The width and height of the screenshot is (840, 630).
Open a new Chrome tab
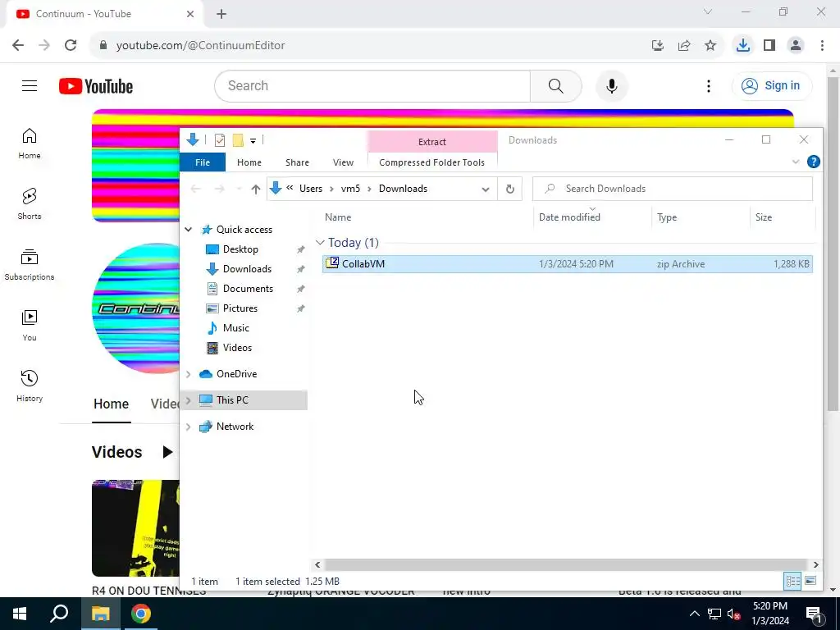point(221,14)
